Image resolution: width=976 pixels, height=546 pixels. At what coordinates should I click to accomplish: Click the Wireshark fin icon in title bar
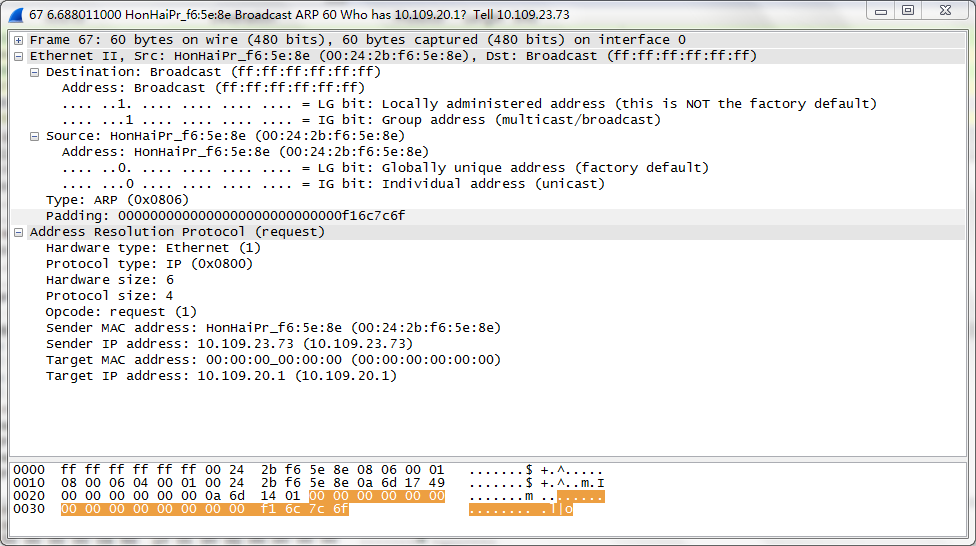(16, 14)
